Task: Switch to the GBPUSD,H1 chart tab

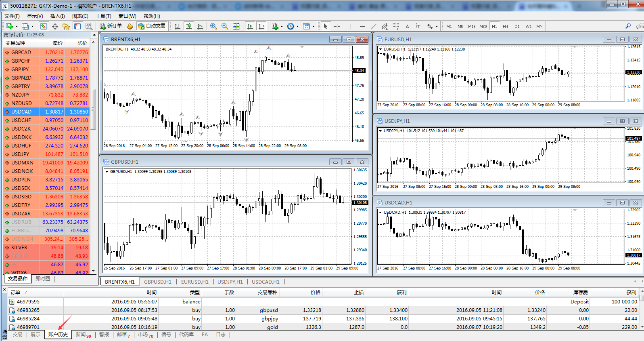Action: 158,282
